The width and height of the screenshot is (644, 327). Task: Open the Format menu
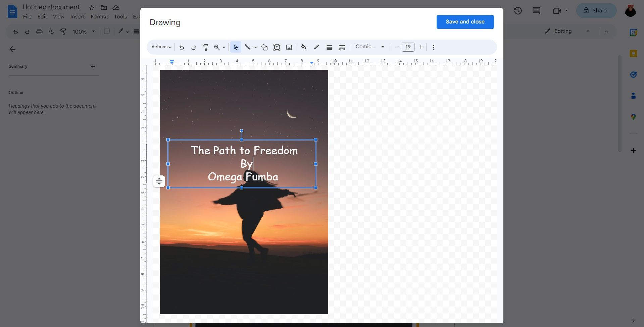pyautogui.click(x=99, y=16)
